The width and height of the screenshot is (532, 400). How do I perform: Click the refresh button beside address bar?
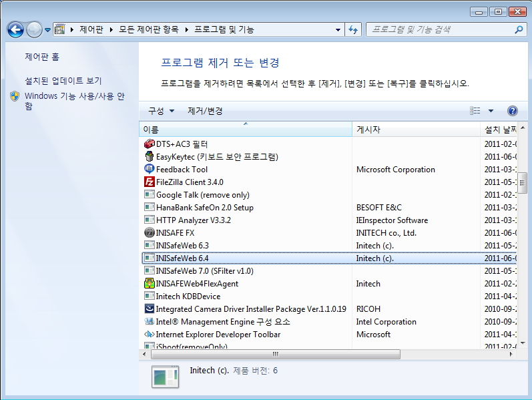pos(353,30)
